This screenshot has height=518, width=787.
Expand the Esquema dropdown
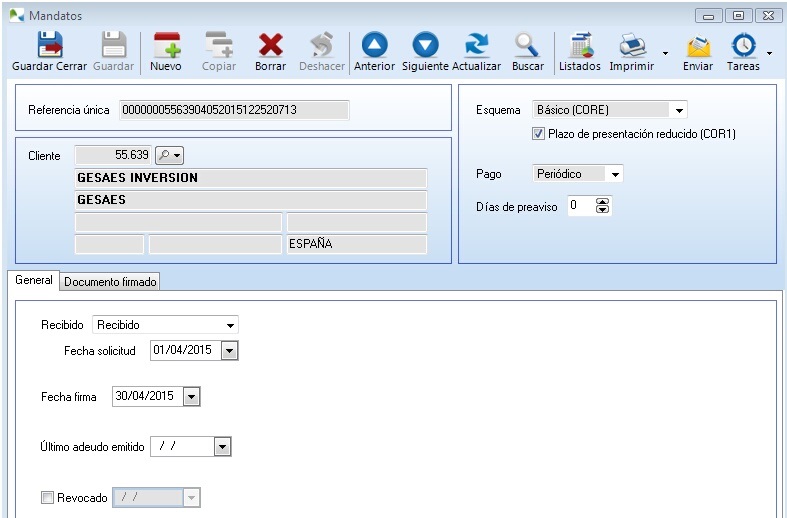[679, 110]
